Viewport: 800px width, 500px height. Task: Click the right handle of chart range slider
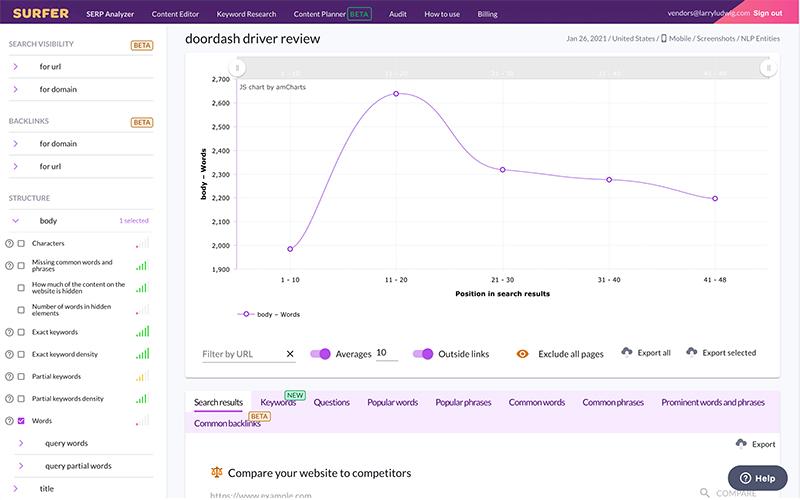click(x=768, y=68)
